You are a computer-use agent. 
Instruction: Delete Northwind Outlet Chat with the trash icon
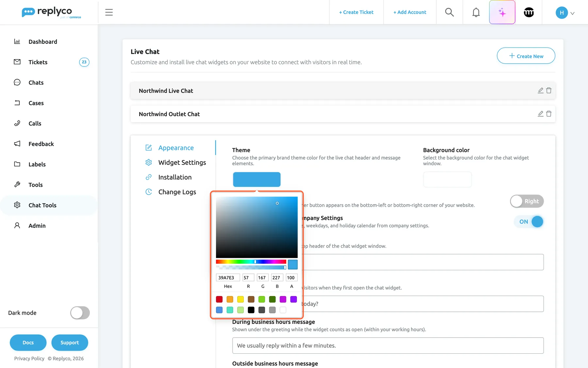549,114
